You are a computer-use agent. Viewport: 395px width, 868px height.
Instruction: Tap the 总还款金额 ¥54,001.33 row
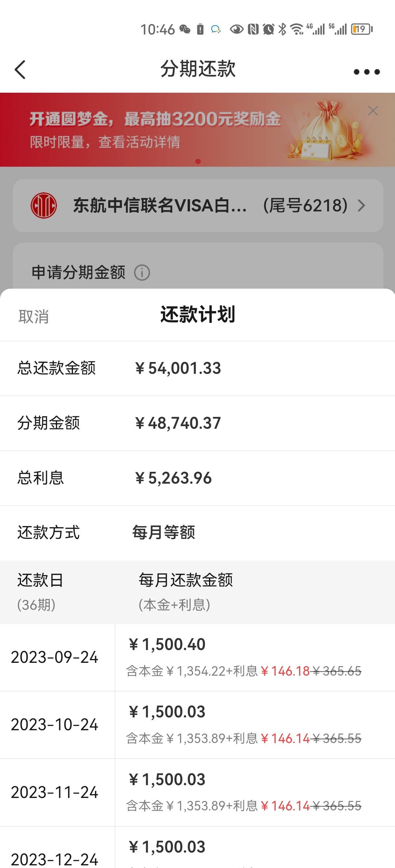coord(197,368)
